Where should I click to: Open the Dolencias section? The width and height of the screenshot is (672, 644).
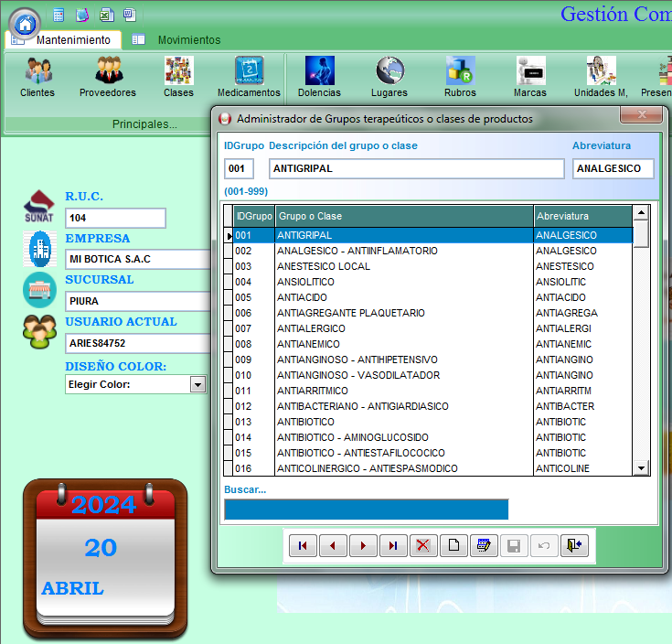pyautogui.click(x=319, y=77)
